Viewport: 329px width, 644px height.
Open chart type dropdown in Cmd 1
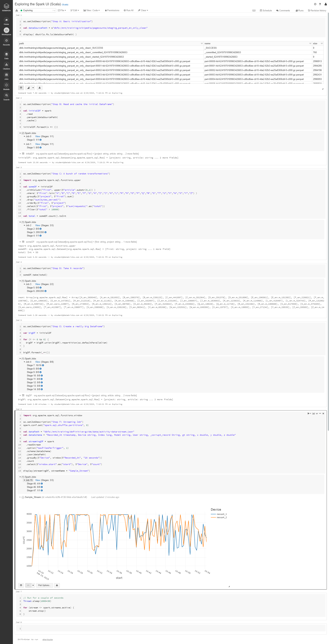(33, 88)
